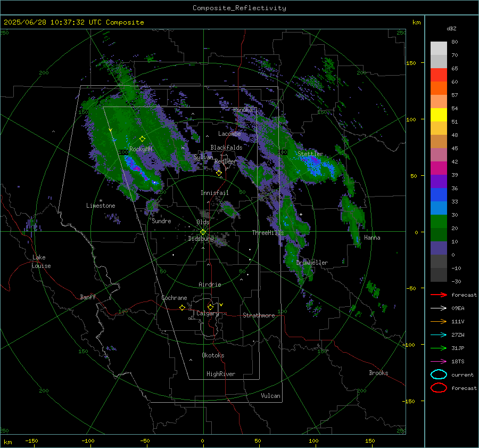The width and height of the screenshot is (479, 448).
Task: Click the green 31JP arrow legend icon
Action: tap(439, 348)
